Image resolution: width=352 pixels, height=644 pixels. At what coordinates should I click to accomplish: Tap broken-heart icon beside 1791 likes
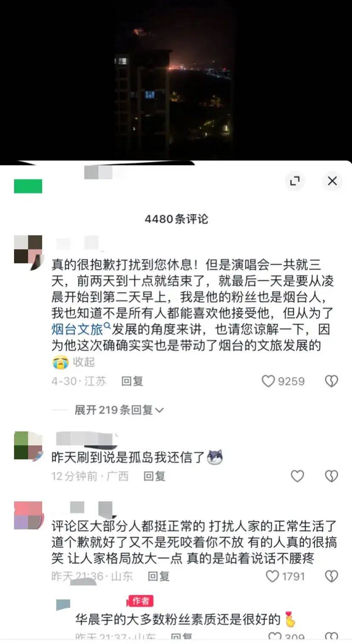332,576
